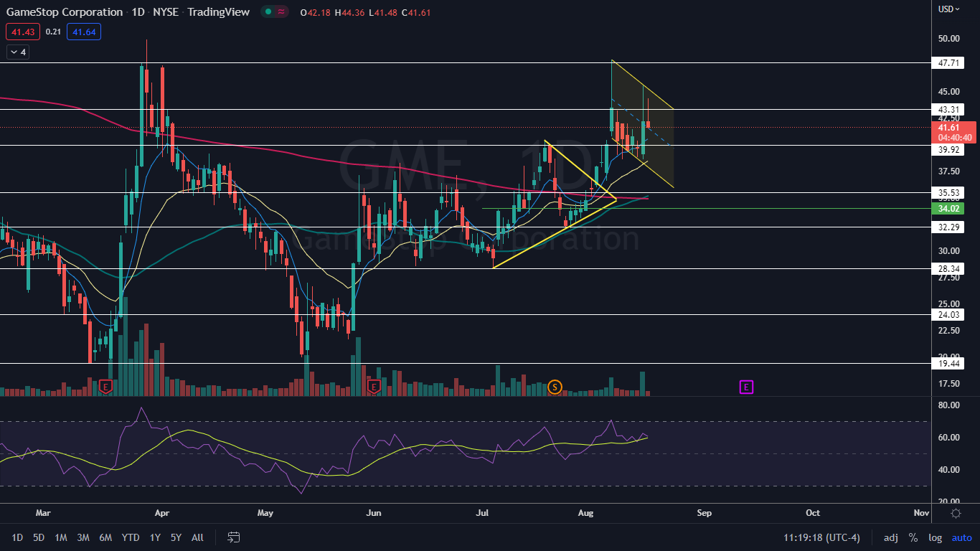Click the 1D interval in title

(x=138, y=12)
